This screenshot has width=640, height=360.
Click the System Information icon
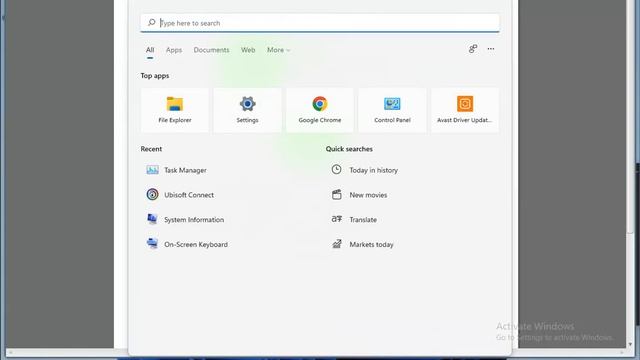click(x=152, y=219)
